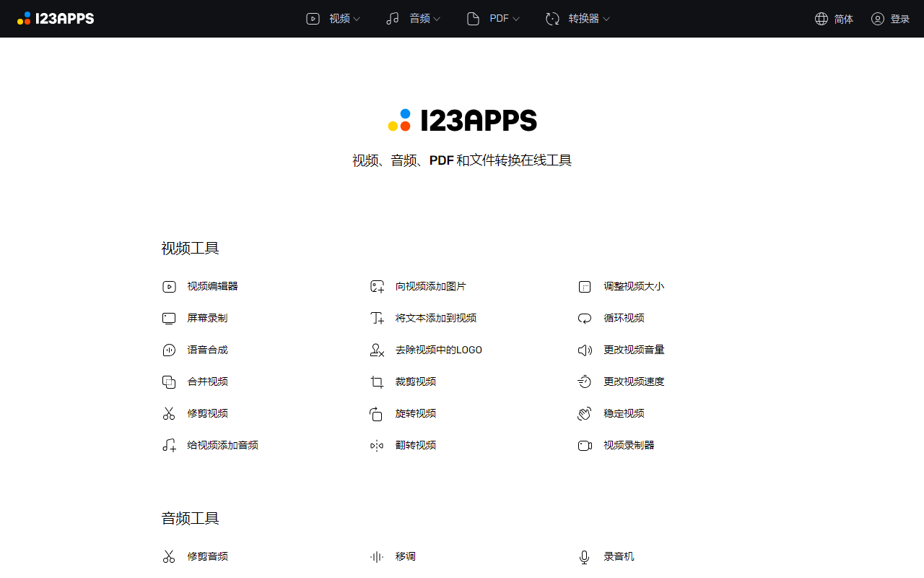This screenshot has height=578, width=924.
Task: Open the 给视频添加音频 link
Action: 222,446
